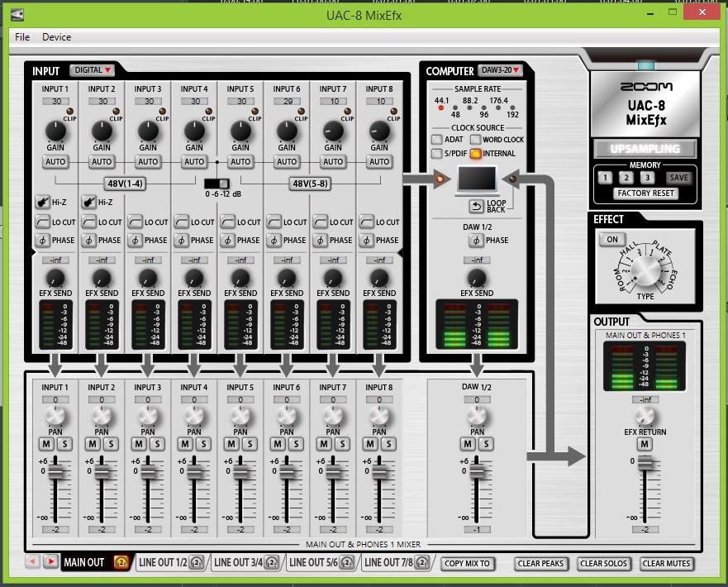Click the Input 6 gain value field
This screenshot has width=728, height=587.
288,101
